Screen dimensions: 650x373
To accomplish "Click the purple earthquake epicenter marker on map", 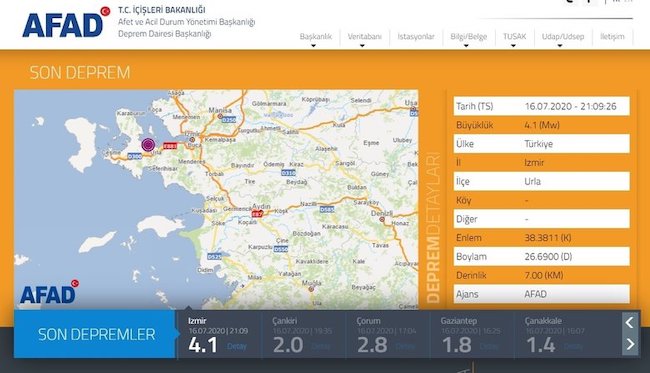I will coord(148,145).
